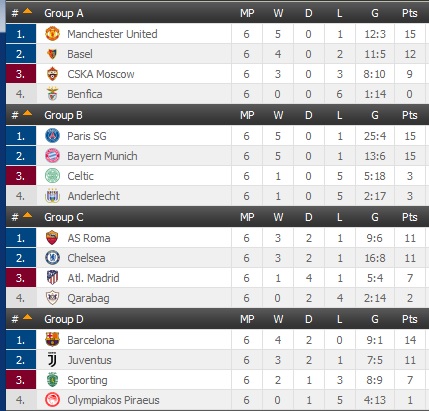Click the Basel club crest

click(x=52, y=54)
